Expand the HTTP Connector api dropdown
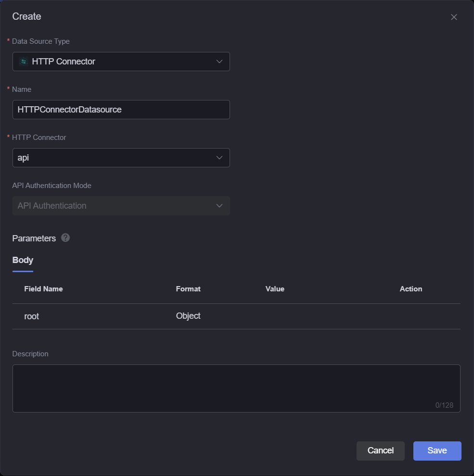Viewport: 474px width, 476px height. click(121, 158)
